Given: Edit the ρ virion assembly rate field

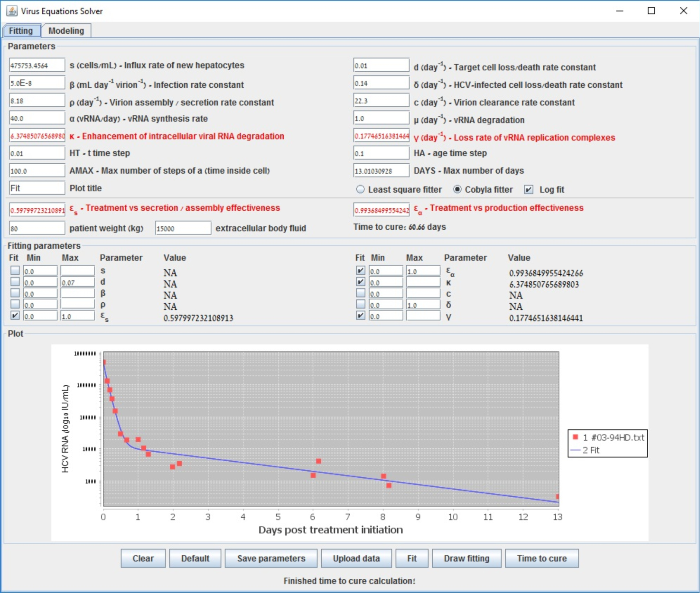Looking at the screenshot, I should point(37,101).
